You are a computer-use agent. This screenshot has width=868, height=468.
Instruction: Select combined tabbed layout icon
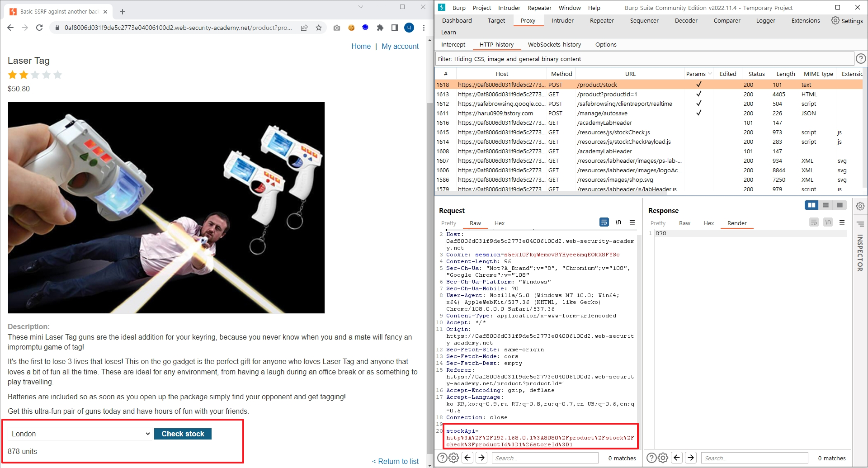[840, 205]
